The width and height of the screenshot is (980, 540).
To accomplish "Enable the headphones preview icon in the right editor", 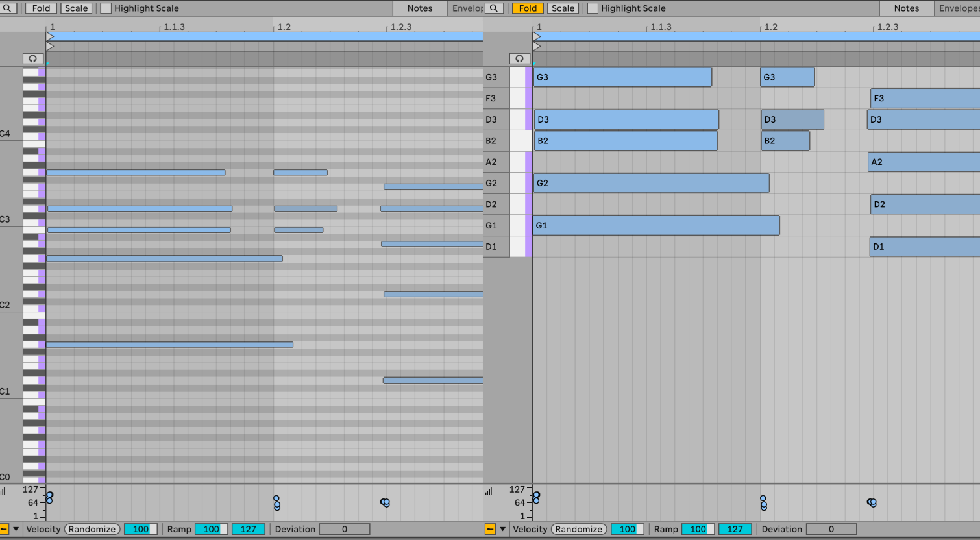I will (519, 58).
